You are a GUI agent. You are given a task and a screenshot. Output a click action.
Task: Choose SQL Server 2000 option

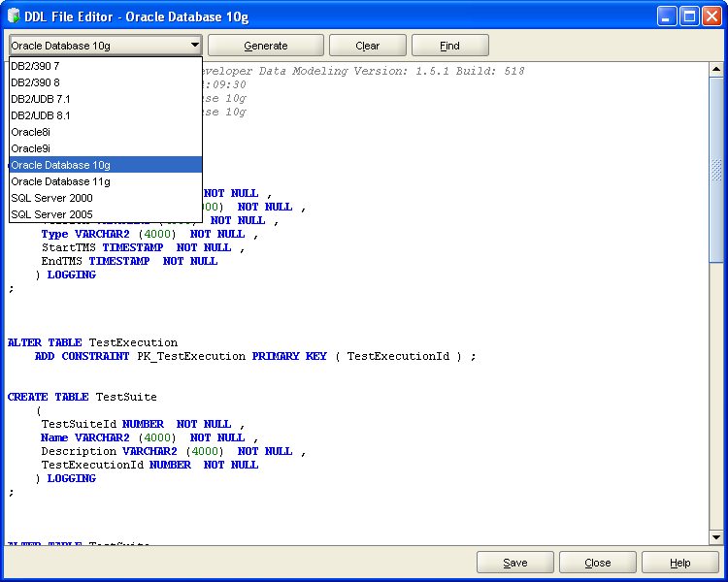coord(106,198)
